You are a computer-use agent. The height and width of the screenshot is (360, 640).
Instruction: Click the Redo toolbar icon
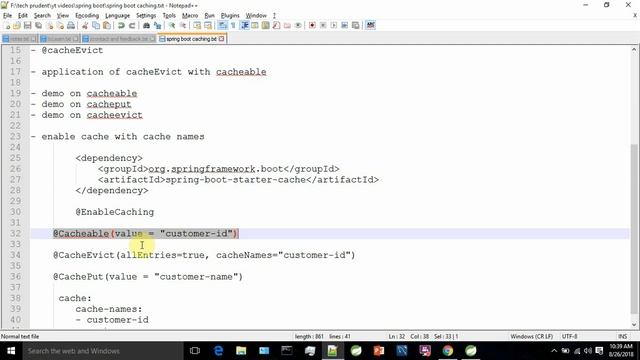pyautogui.click(x=132, y=25)
